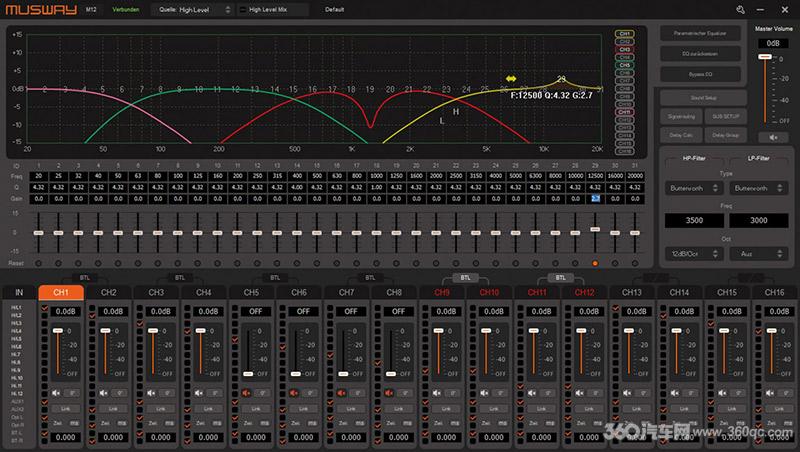Mute channel CH13 with its speaker icon
The width and height of the screenshot is (800, 452).
point(627,393)
